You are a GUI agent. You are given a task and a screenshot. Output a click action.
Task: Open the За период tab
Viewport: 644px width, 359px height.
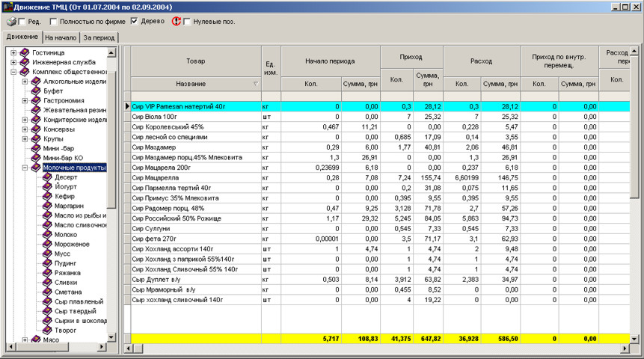click(98, 37)
